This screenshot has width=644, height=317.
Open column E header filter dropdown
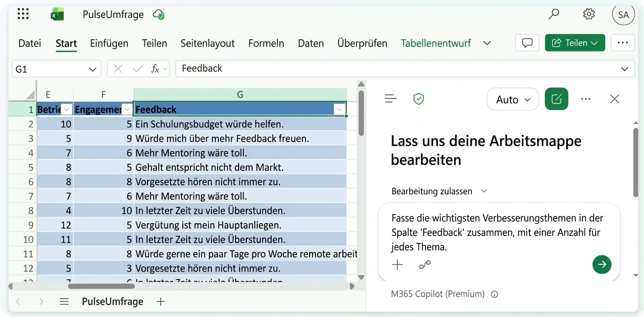[x=67, y=109]
